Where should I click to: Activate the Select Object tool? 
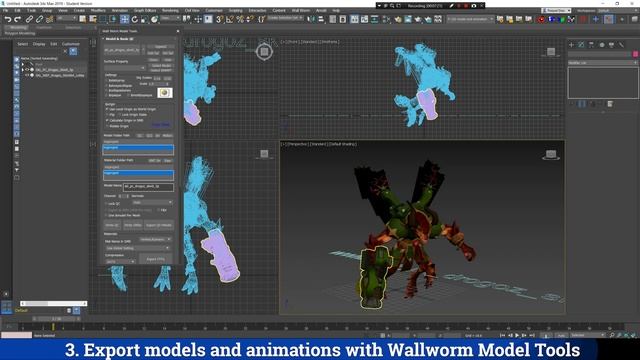tap(83, 19)
